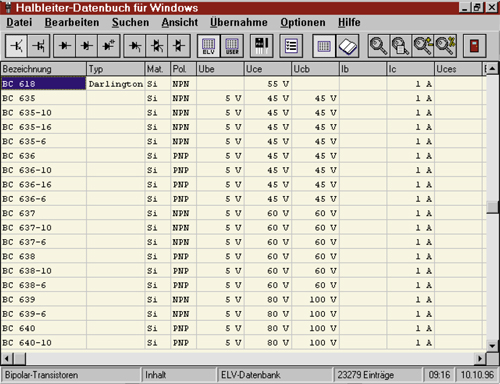500x384 pixels.
Task: Click the horizontal scrollbar right arrow
Action: coord(480,359)
